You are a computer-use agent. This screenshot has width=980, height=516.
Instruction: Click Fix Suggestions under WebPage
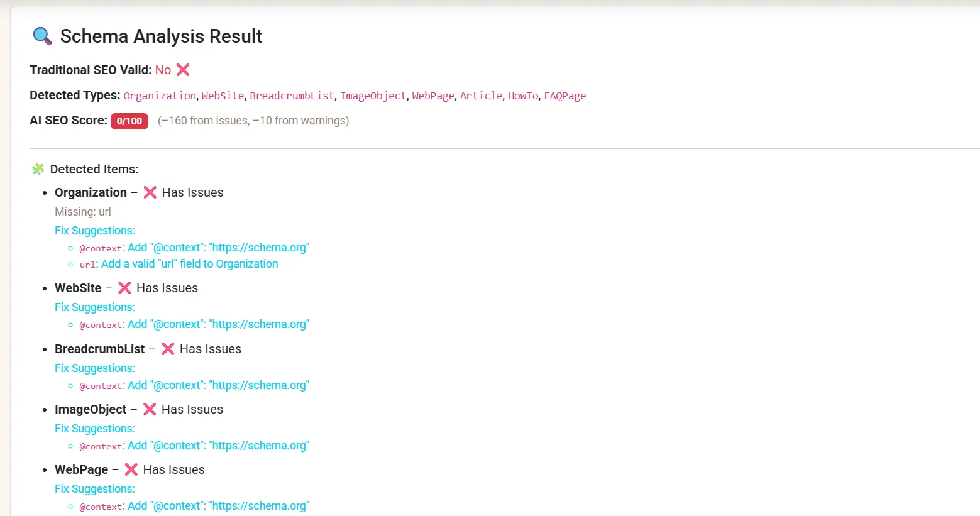pos(95,489)
